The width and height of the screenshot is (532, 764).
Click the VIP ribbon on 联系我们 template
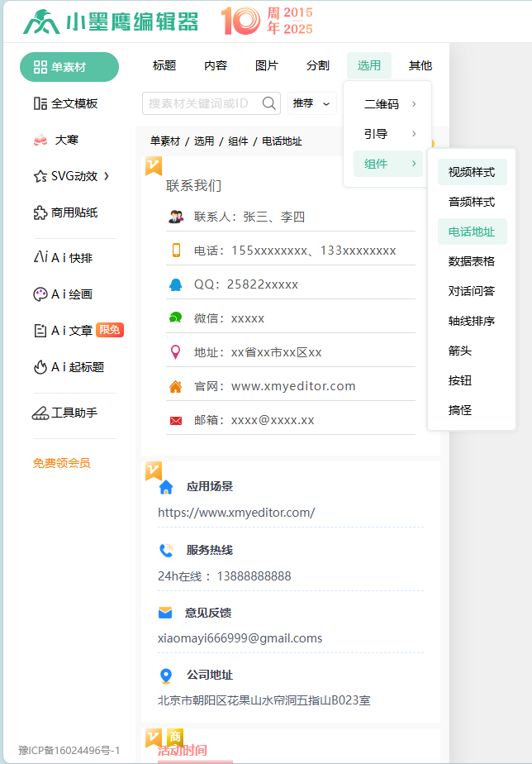point(154,166)
